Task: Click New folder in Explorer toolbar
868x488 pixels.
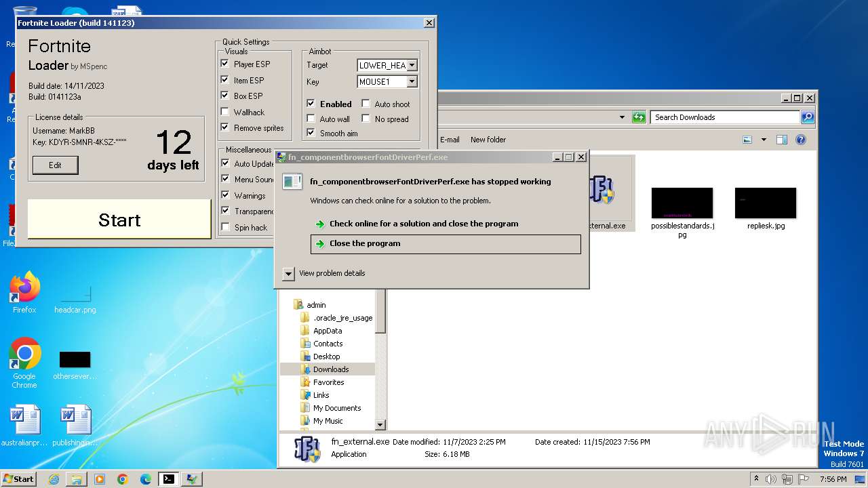Action: [x=488, y=140]
